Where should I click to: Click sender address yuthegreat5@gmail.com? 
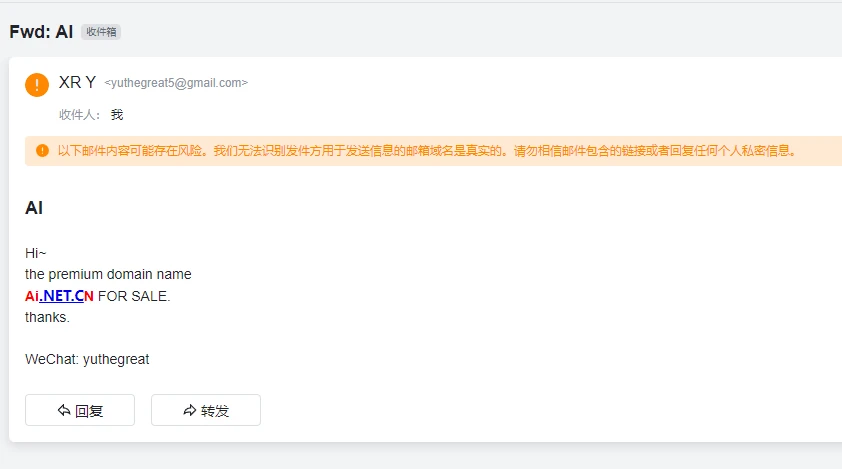point(176,83)
